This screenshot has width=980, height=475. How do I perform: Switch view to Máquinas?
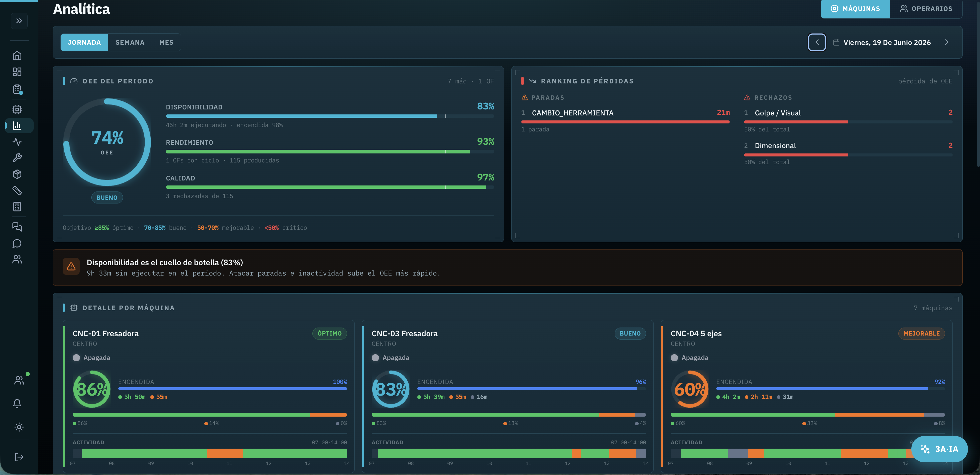855,9
